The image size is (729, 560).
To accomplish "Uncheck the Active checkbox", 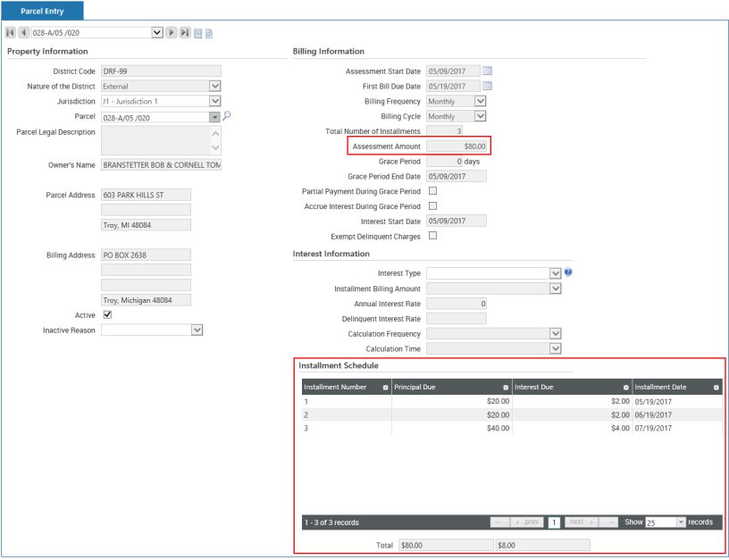I will coord(108,315).
